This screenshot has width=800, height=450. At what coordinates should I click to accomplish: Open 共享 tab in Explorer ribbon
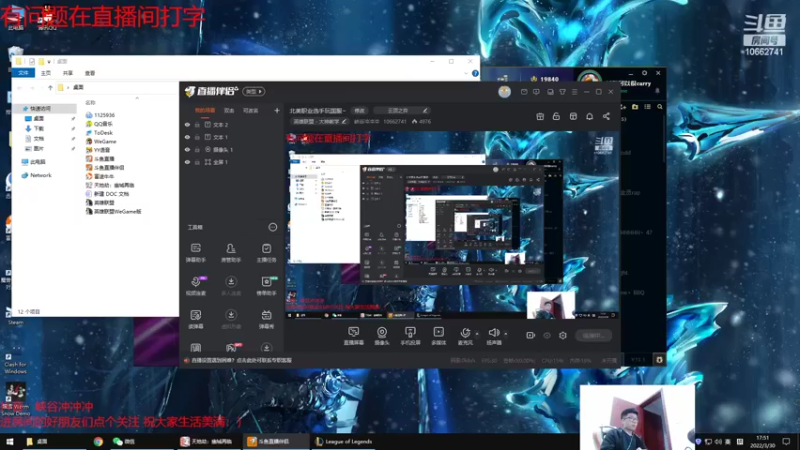pyautogui.click(x=68, y=73)
